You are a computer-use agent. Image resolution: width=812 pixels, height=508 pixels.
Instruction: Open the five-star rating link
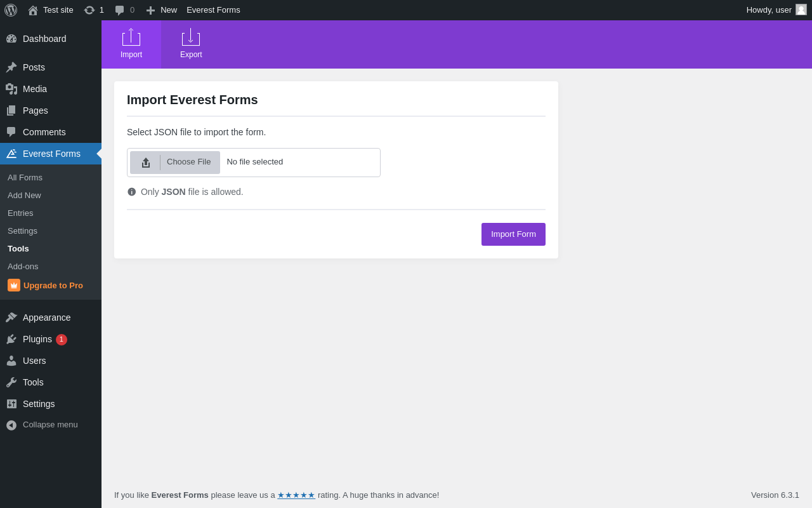[296, 495]
